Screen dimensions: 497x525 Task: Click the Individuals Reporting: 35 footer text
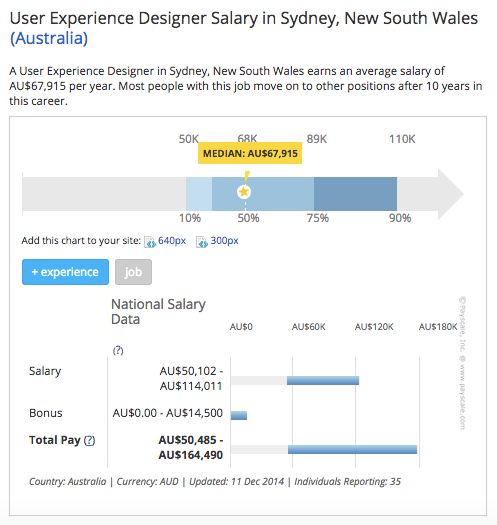tap(347, 481)
